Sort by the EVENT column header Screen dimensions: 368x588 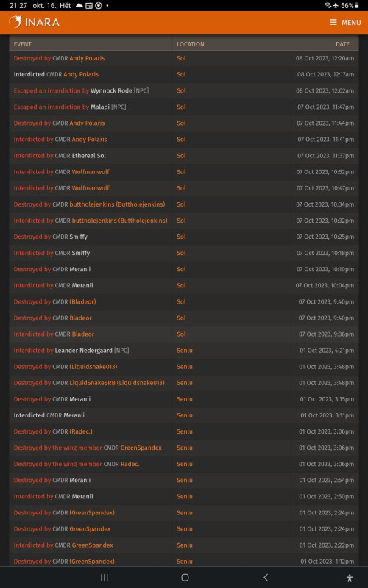coord(23,44)
